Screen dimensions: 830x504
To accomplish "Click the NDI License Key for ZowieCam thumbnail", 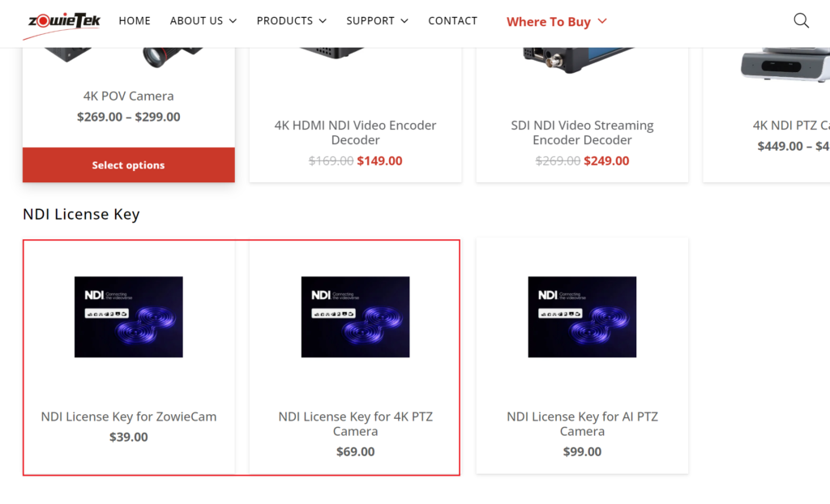I will tap(129, 317).
